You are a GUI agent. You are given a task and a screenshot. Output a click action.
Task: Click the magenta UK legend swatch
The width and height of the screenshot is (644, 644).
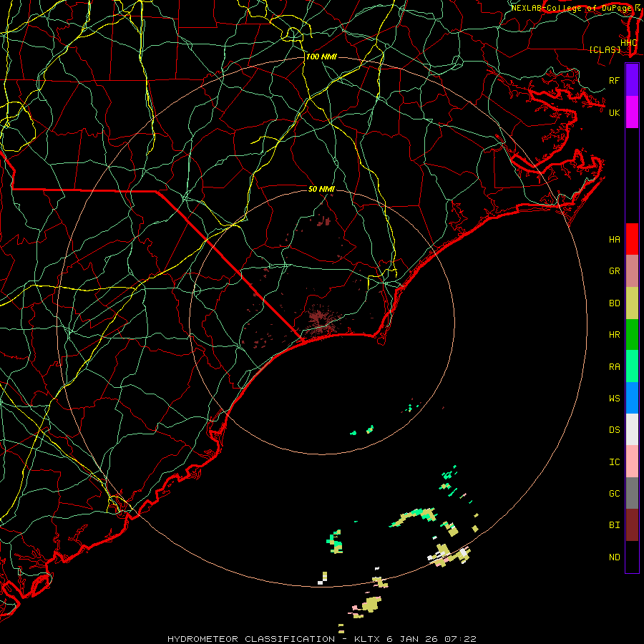point(632,112)
